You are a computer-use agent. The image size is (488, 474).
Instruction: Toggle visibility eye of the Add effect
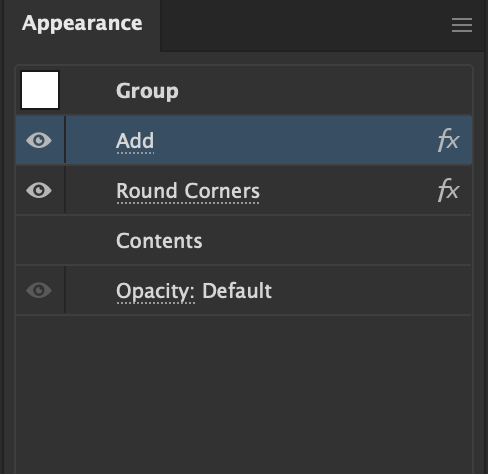pyautogui.click(x=39, y=140)
